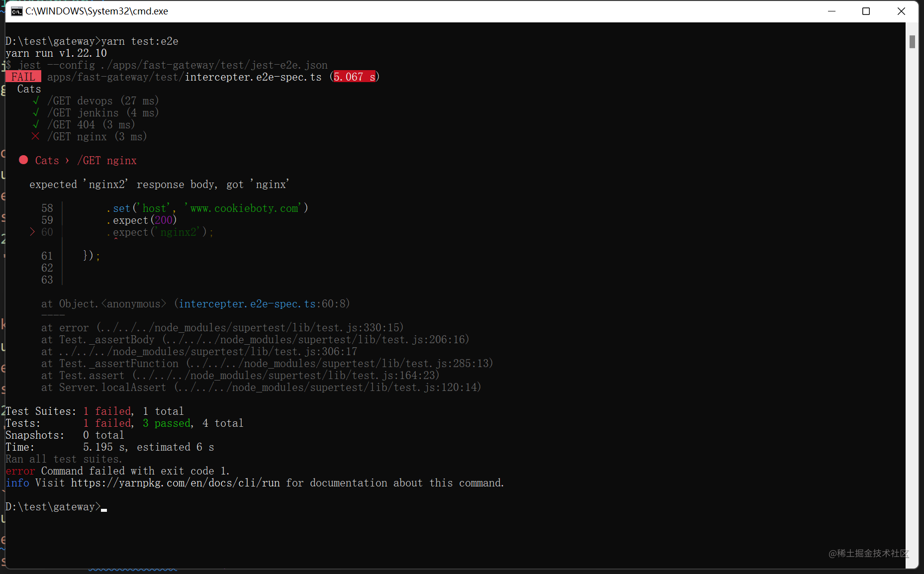Click the 'Server.localAssert' stack line

point(262,387)
